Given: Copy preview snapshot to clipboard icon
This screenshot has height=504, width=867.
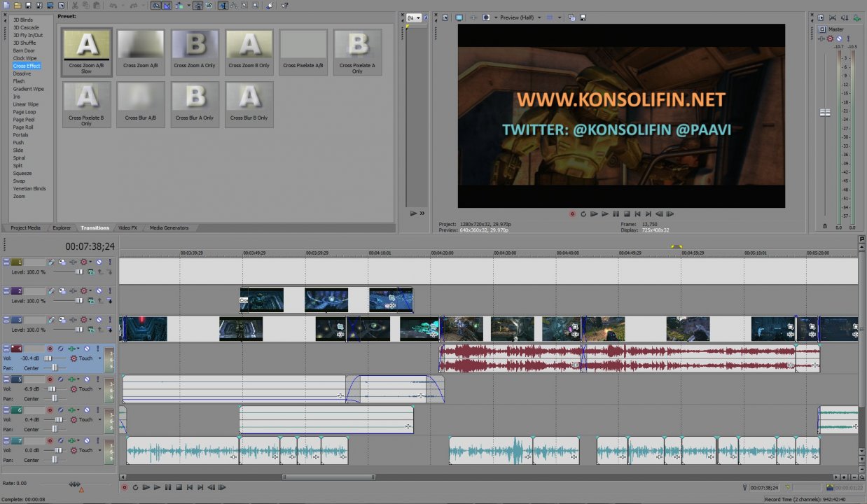Looking at the screenshot, I should coord(571,17).
